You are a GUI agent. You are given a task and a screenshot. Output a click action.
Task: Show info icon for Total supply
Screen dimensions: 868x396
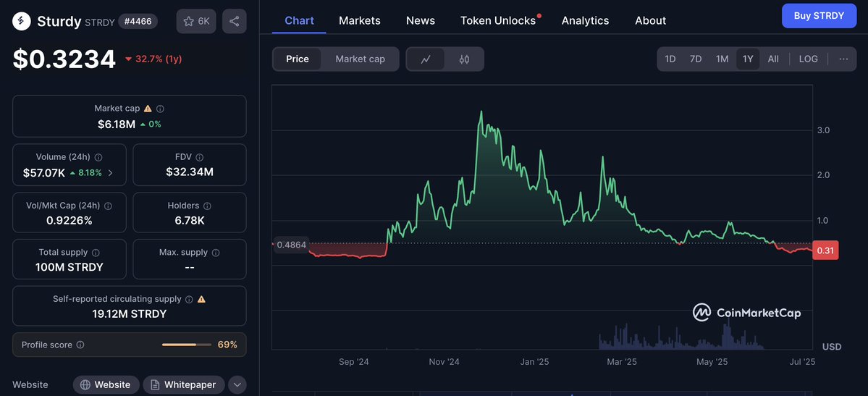(96, 253)
